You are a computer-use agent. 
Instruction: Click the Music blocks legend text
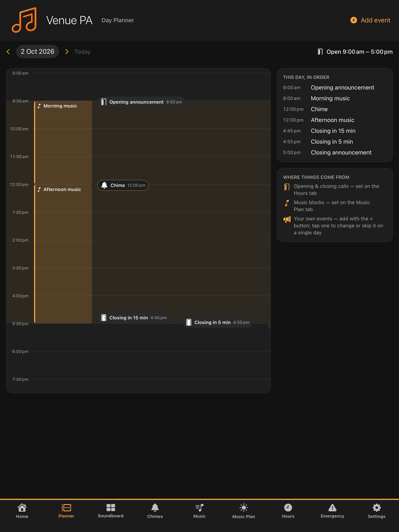pos(332,206)
